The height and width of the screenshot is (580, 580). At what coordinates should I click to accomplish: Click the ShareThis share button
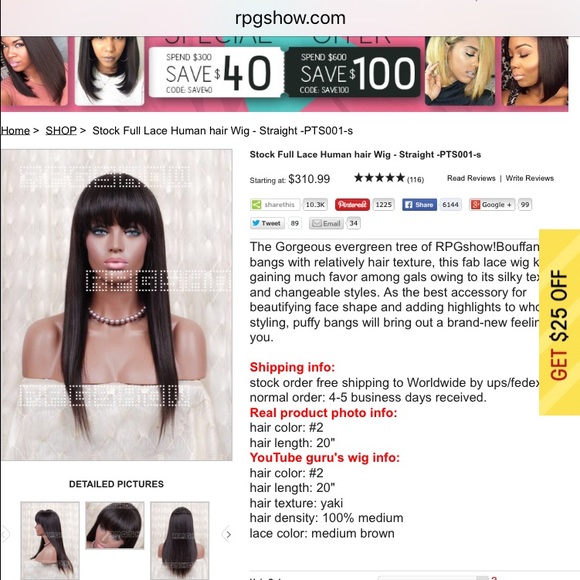(x=274, y=205)
